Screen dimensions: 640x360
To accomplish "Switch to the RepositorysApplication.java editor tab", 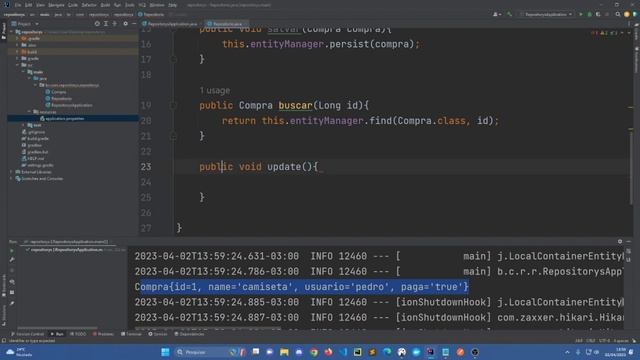I will tap(172, 24).
